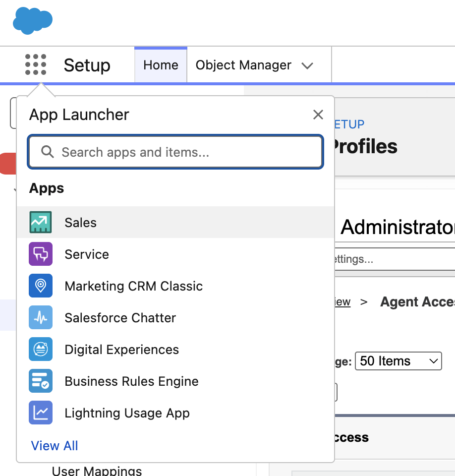Screen dimensions: 455x476
Task: Select Lightning Usage App label
Action: click(x=127, y=413)
